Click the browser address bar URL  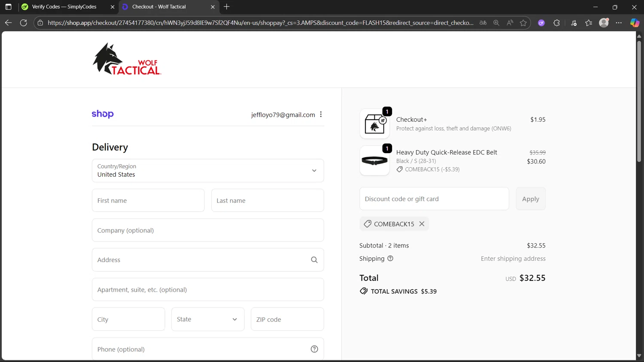[261, 23]
